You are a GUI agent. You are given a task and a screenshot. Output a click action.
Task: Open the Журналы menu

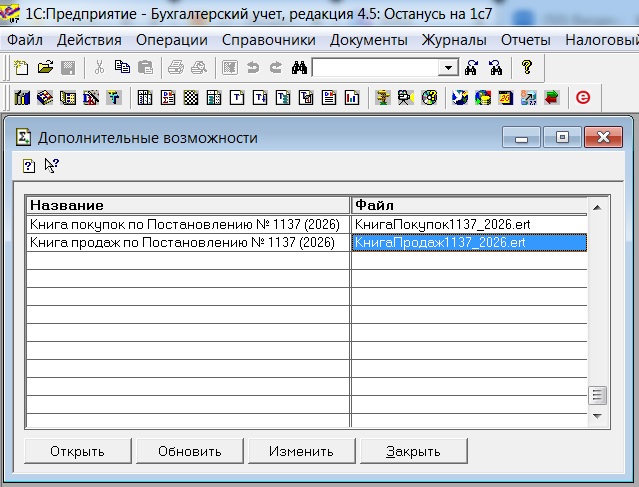click(454, 40)
